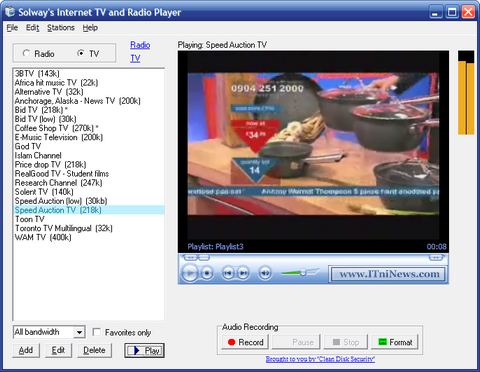
Task: Select the TV radio button
Action: (x=81, y=53)
